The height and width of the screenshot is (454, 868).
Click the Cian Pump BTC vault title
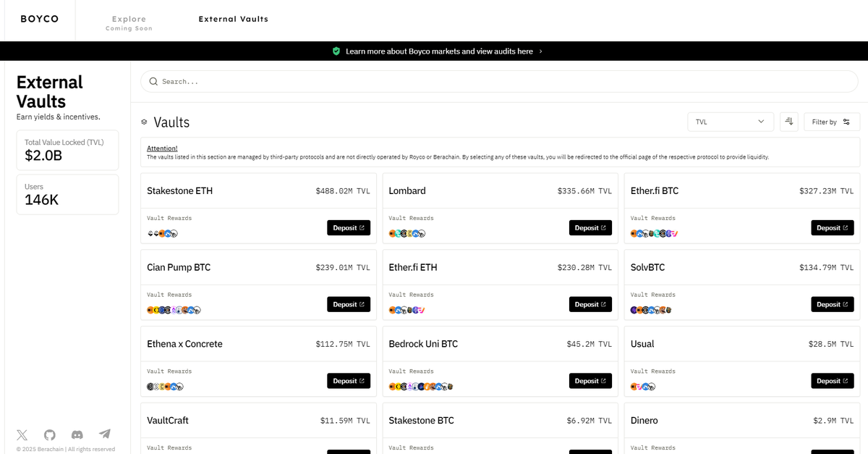(x=179, y=267)
